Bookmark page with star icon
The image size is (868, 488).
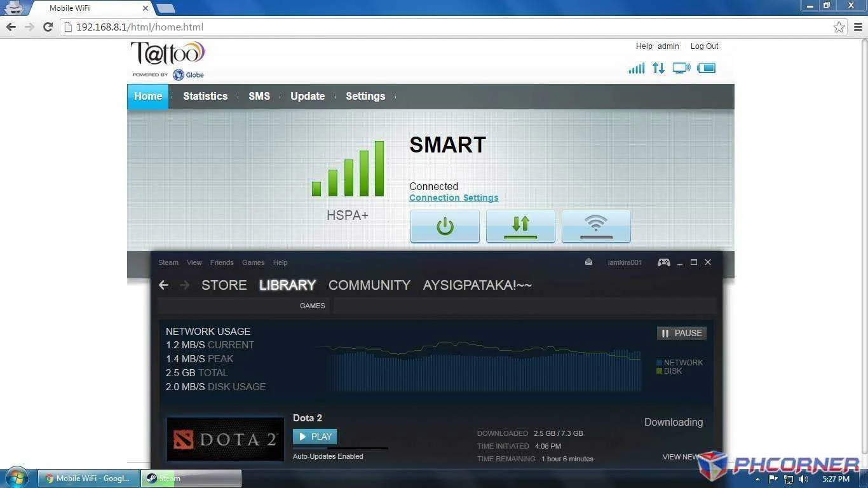839,27
